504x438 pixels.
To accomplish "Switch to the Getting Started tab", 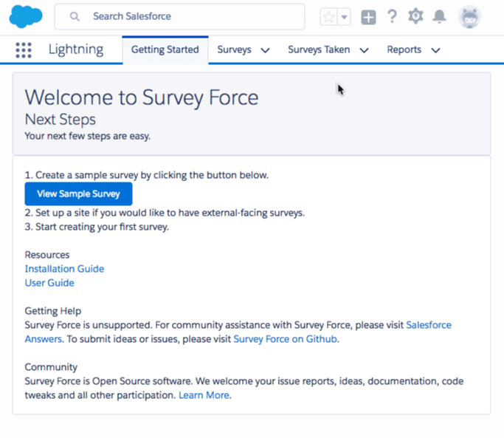I will (x=165, y=50).
